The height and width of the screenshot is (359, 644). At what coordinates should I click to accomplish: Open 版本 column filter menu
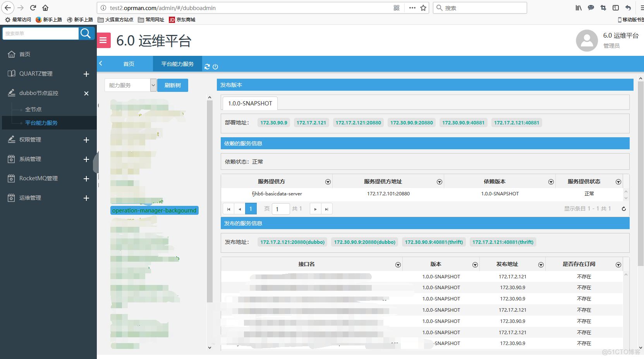(475, 265)
